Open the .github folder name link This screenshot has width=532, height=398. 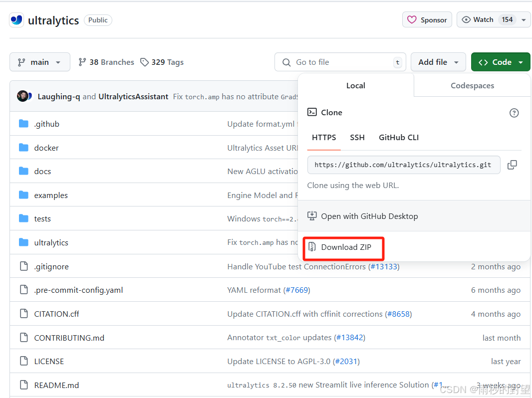pos(47,124)
